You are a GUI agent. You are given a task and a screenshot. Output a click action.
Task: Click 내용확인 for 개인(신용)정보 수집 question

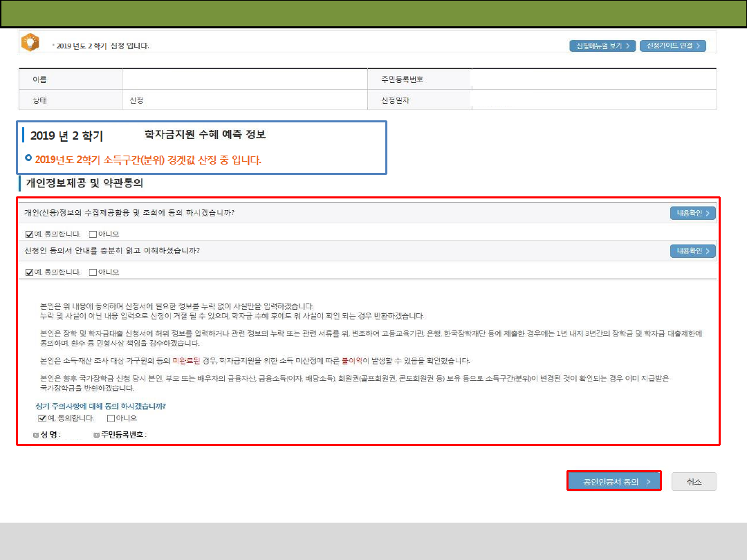click(692, 213)
